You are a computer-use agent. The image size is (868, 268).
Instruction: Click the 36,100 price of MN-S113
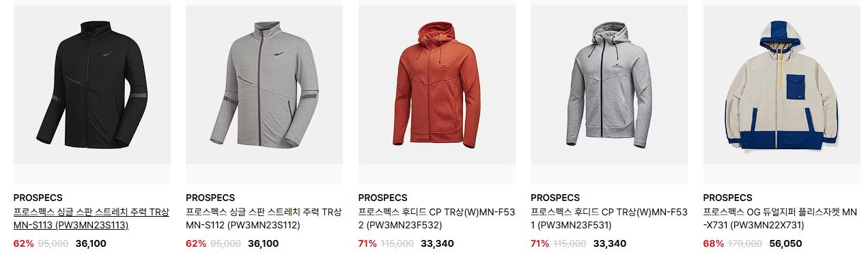pyautogui.click(x=91, y=243)
